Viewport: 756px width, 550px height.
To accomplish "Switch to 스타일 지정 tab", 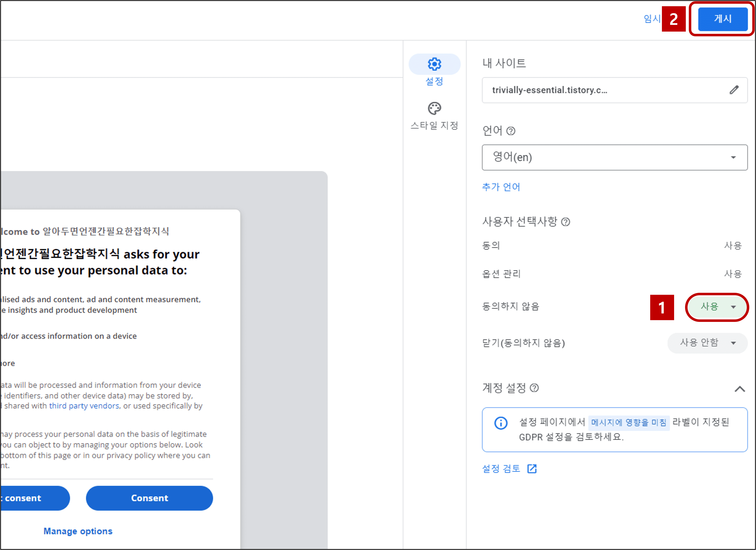I will [x=434, y=126].
